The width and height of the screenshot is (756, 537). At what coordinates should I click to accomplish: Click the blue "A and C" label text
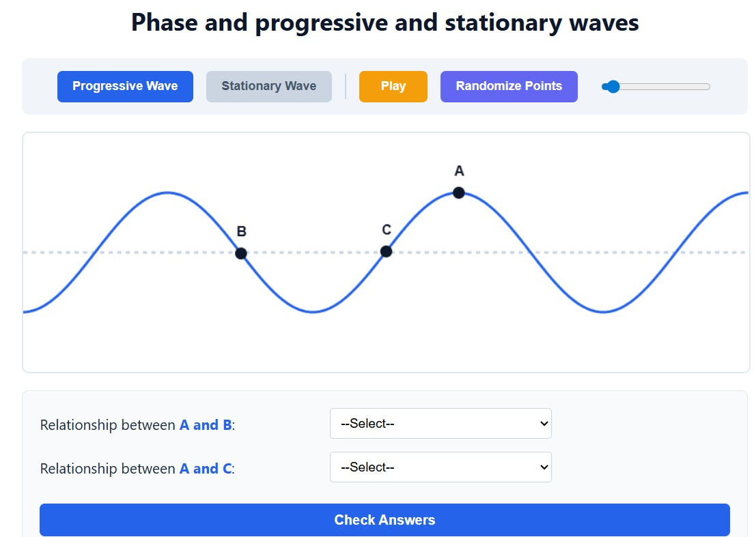(205, 469)
